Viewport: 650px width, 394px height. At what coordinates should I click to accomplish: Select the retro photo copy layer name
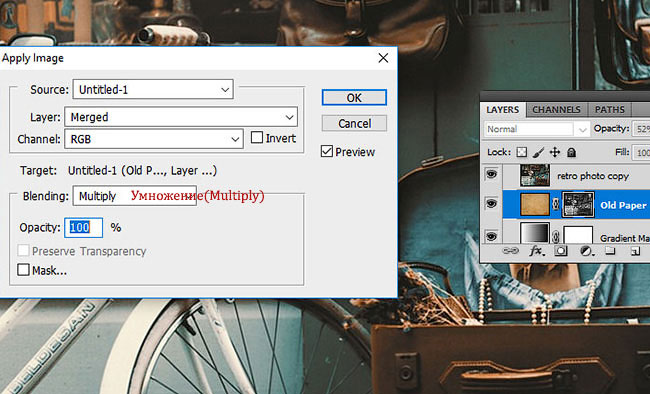[x=593, y=176]
